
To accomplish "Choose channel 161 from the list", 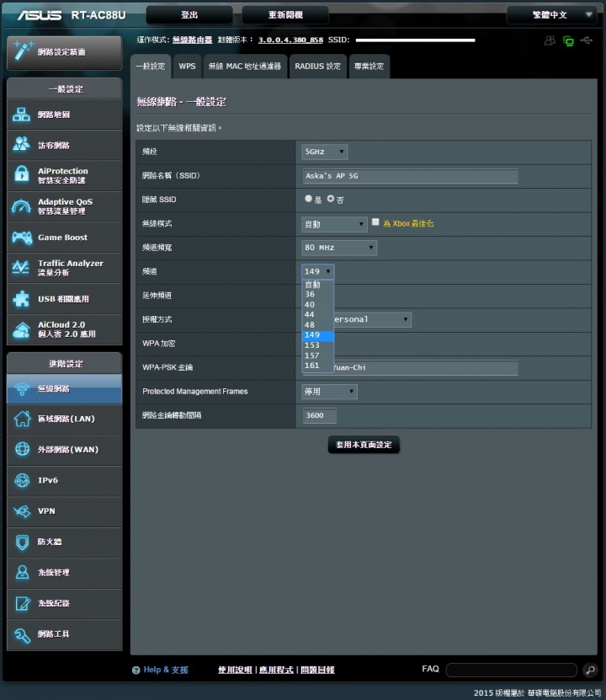I will pyautogui.click(x=317, y=366).
